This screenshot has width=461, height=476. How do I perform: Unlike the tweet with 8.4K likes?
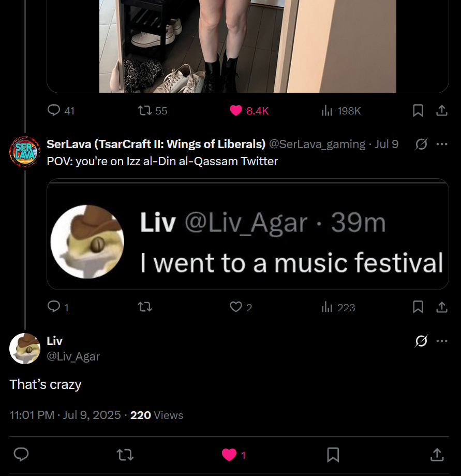point(236,110)
